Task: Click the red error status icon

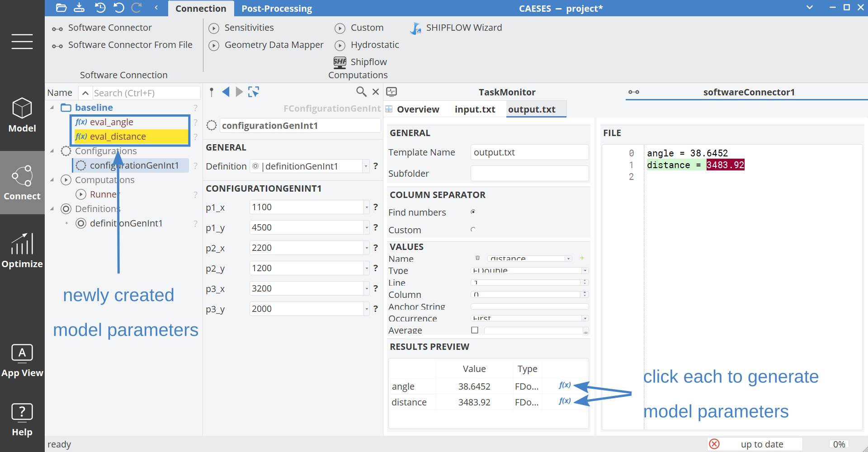Action: pyautogui.click(x=714, y=444)
